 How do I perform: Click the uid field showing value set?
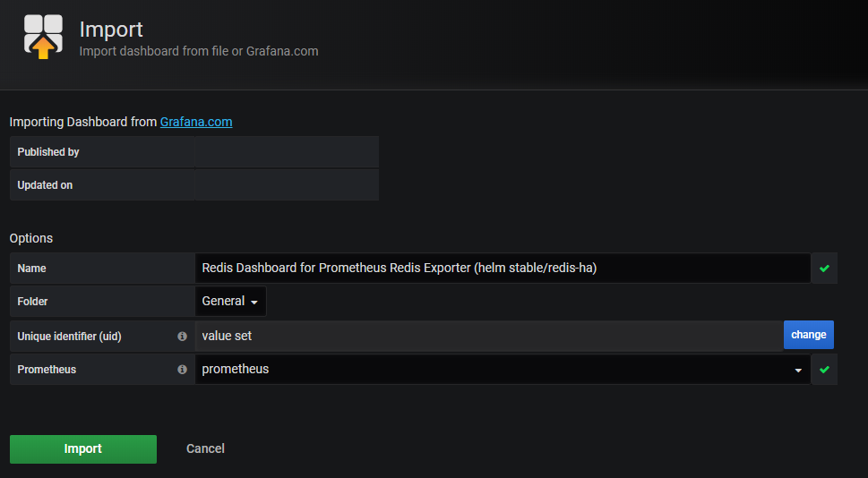click(x=489, y=336)
